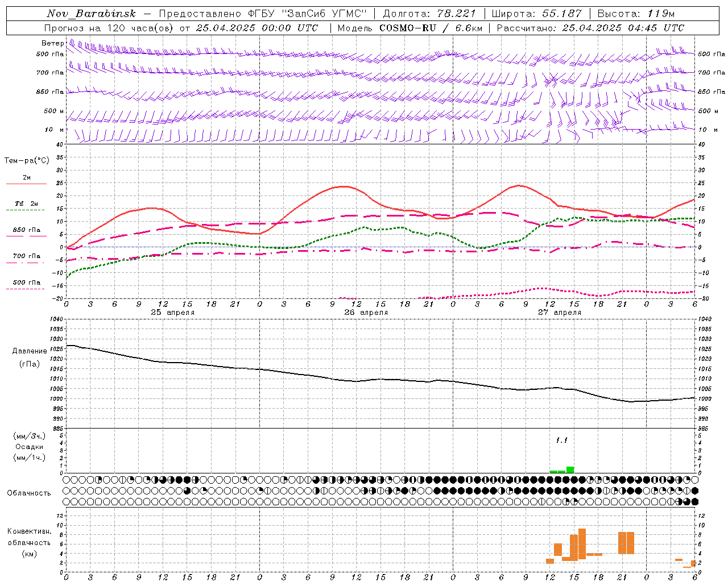Click the tallest green precipitation bar
Screen dimensions: 728x582
[570, 469]
